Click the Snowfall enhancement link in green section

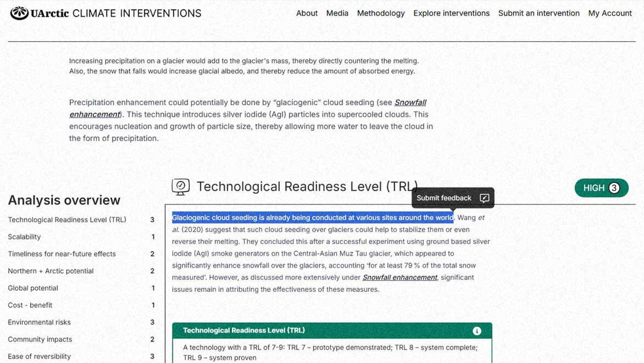(399, 277)
